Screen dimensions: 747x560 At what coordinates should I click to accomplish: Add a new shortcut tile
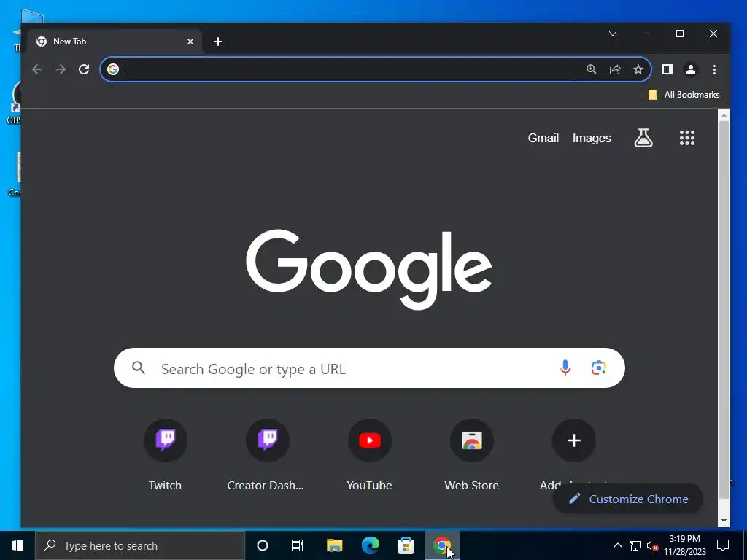point(573,440)
